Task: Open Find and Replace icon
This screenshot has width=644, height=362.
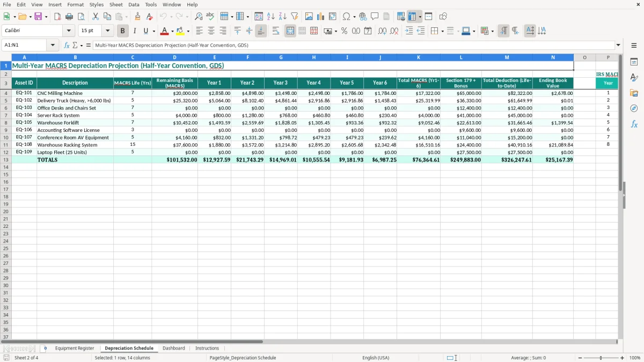Action: 199,17
